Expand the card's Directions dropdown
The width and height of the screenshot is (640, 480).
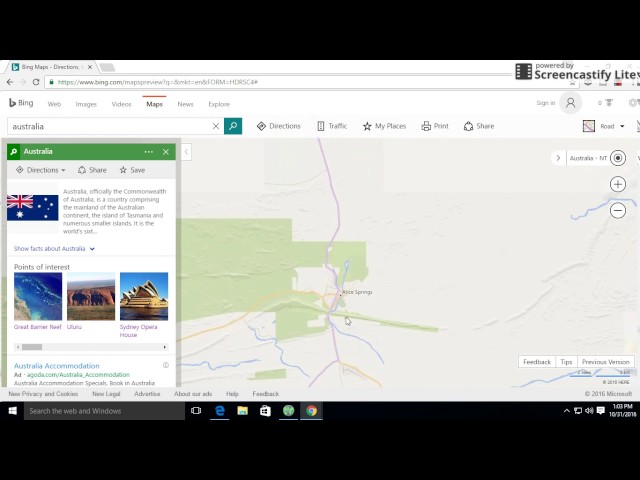coord(40,170)
